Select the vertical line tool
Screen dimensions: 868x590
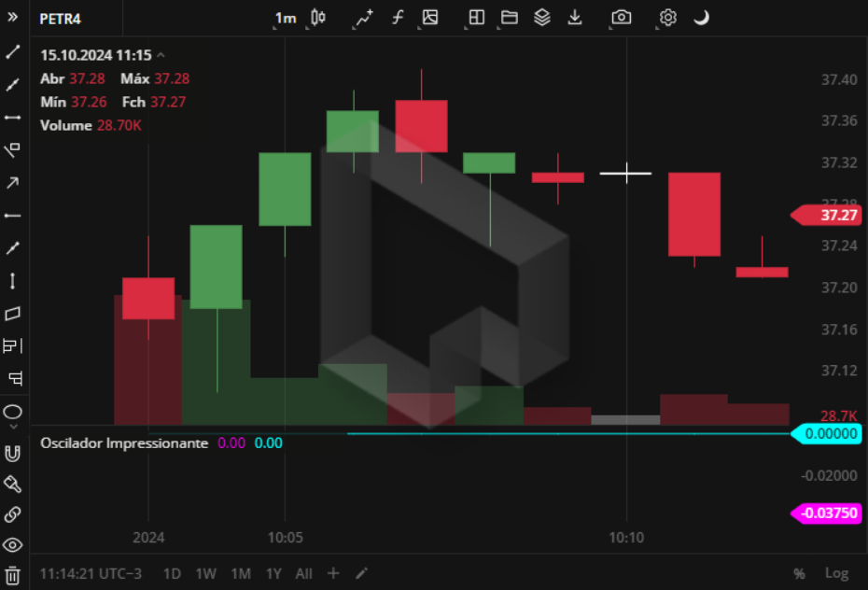coord(13,281)
